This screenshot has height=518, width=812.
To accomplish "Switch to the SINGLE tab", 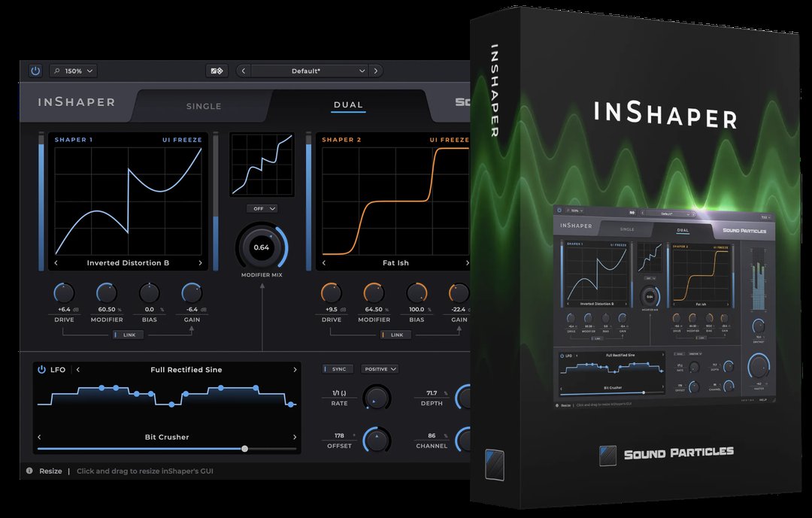I will 204,106.
